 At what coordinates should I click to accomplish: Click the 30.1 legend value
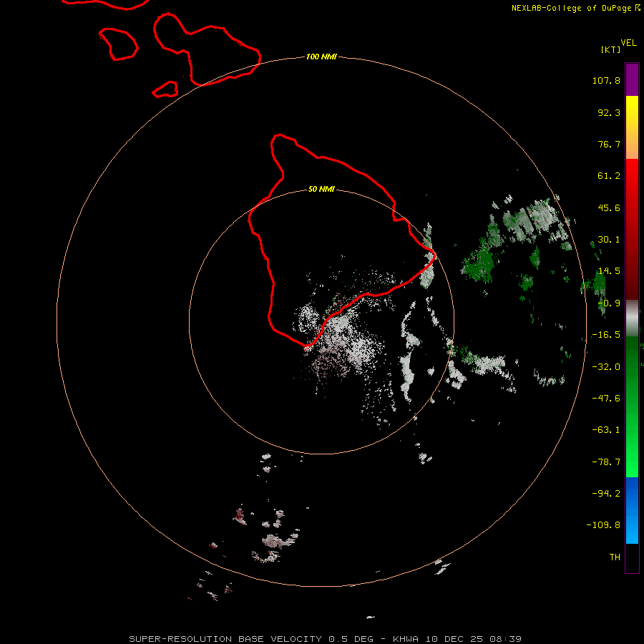(609, 240)
